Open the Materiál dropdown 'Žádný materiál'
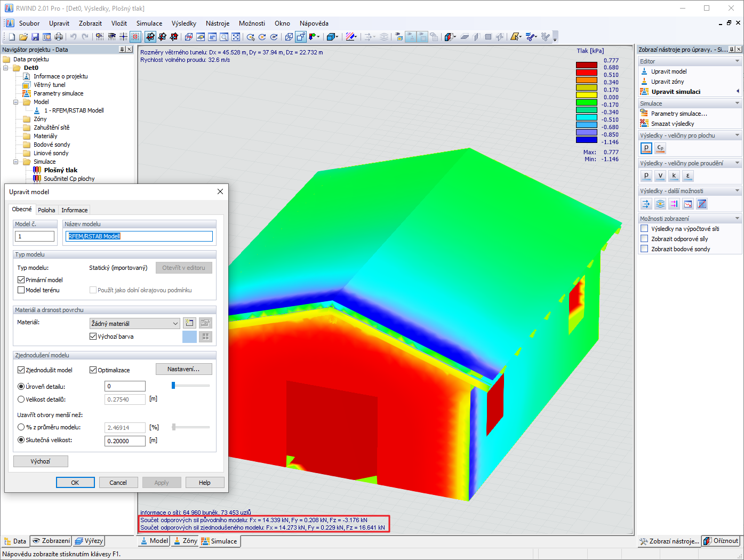Viewport: 744px width, 560px height. [134, 324]
